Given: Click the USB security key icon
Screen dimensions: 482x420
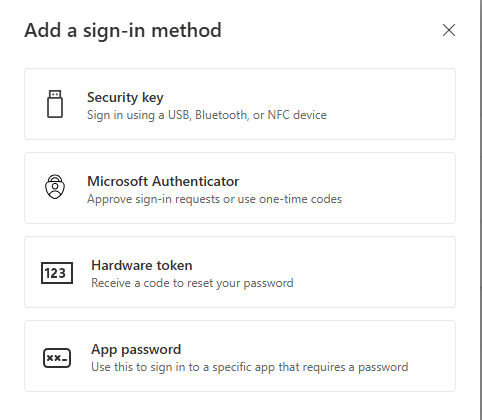Looking at the screenshot, I should (x=55, y=104).
